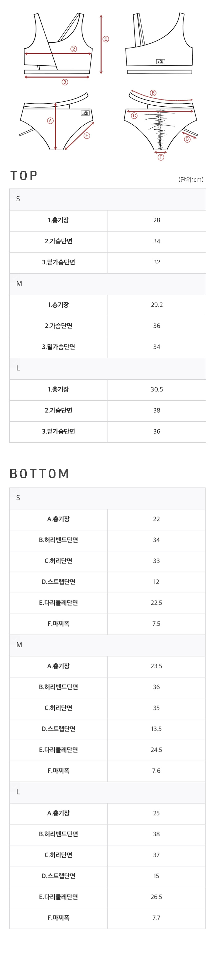
Task: Click the 29.2 value in TOP size M
Action: click(x=156, y=305)
